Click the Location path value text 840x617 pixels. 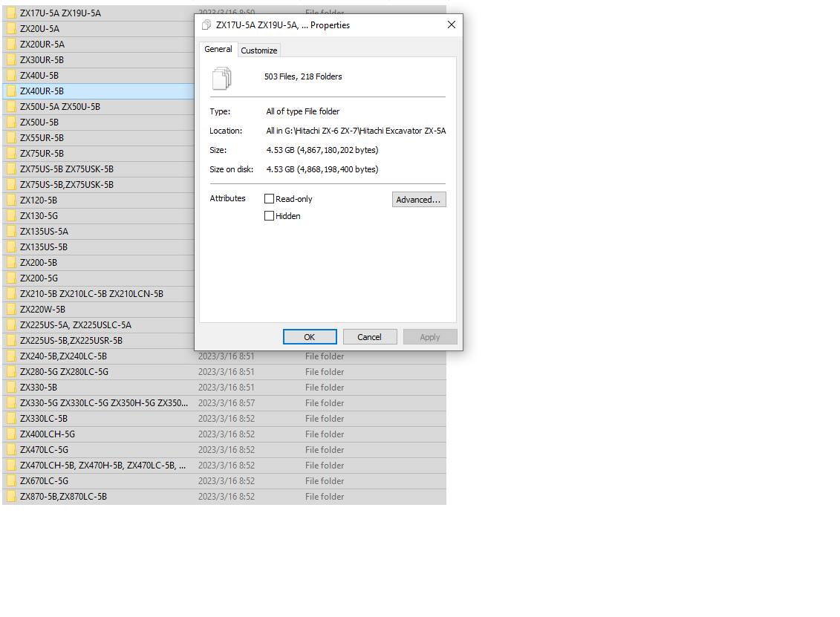pos(356,131)
